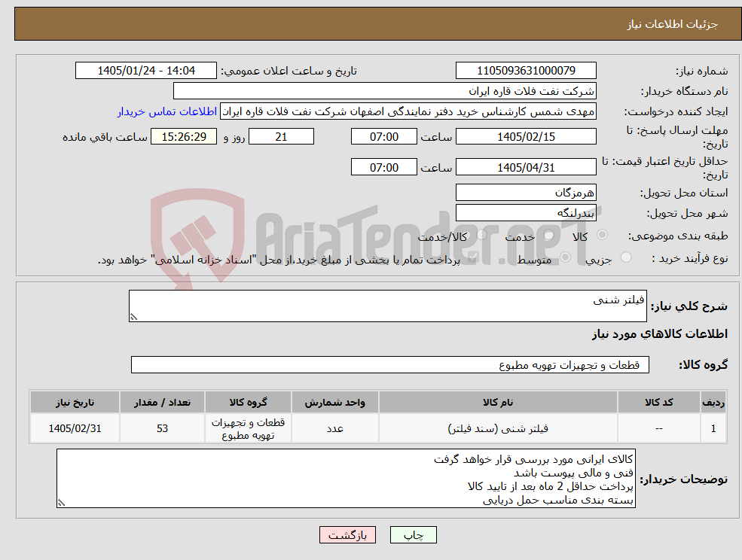The image size is (742, 560).
Task: Click the delivery province field هرمزگان
Action: click(x=526, y=193)
